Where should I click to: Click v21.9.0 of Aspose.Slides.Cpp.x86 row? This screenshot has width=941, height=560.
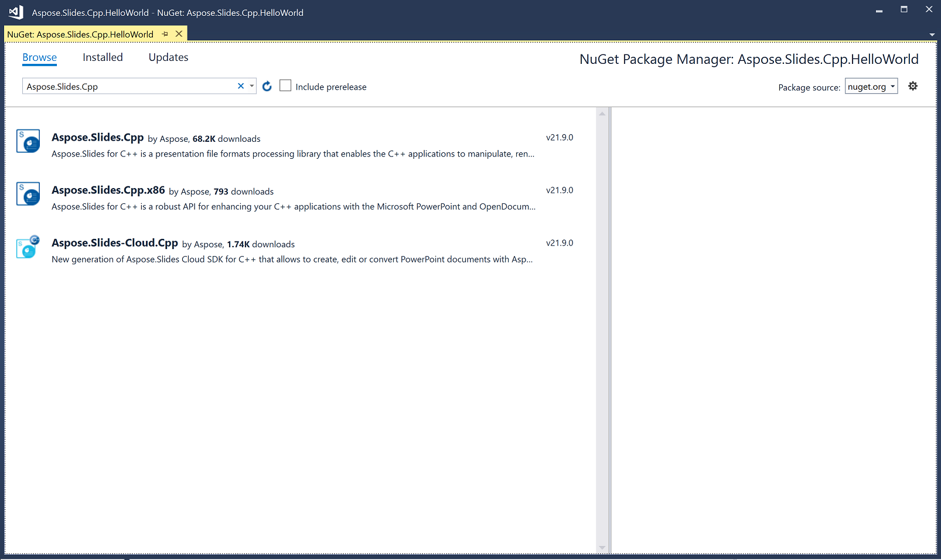[x=560, y=190]
